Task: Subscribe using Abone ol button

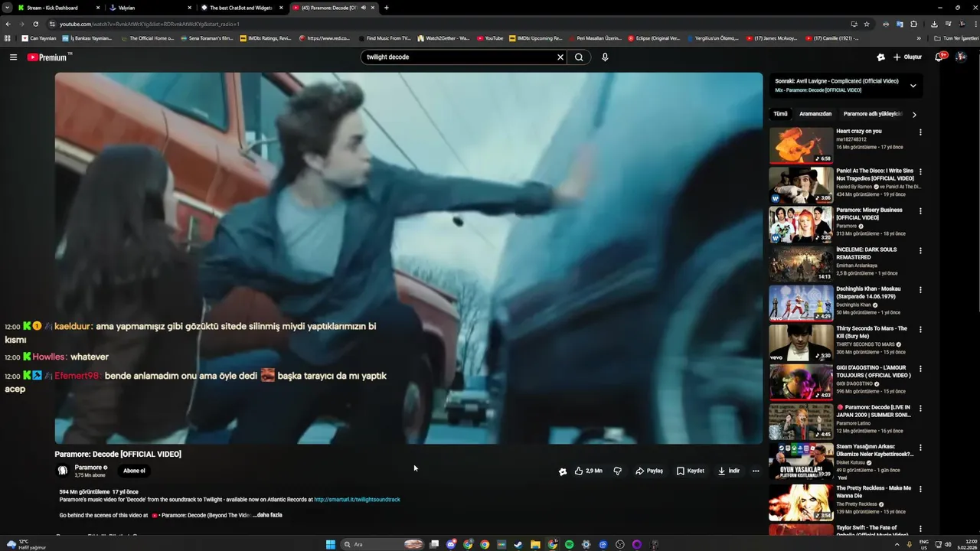Action: [134, 471]
